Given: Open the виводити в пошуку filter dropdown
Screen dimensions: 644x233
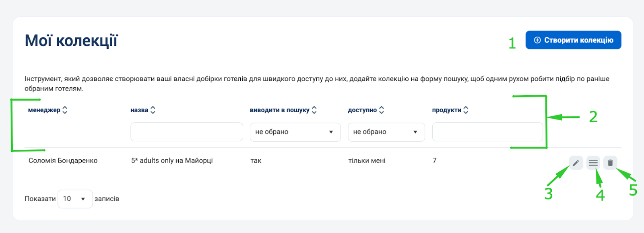Looking at the screenshot, I should tap(295, 132).
